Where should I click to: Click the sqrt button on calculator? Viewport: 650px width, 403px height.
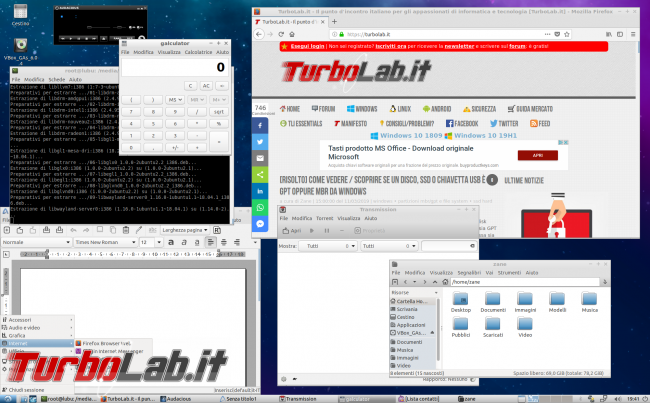[x=219, y=112]
